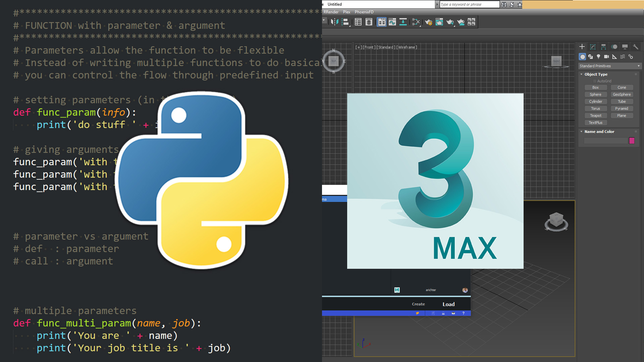
Task: Open the Standard Primitives dropdown
Action: pyautogui.click(x=609, y=66)
